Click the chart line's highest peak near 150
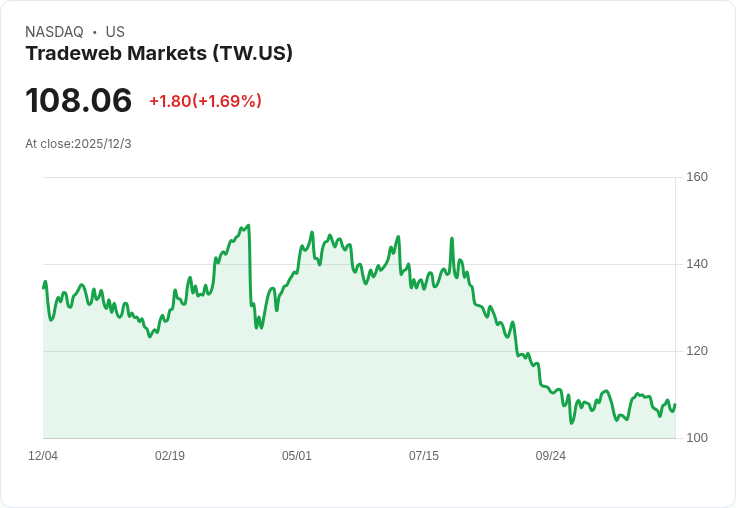 (248, 226)
